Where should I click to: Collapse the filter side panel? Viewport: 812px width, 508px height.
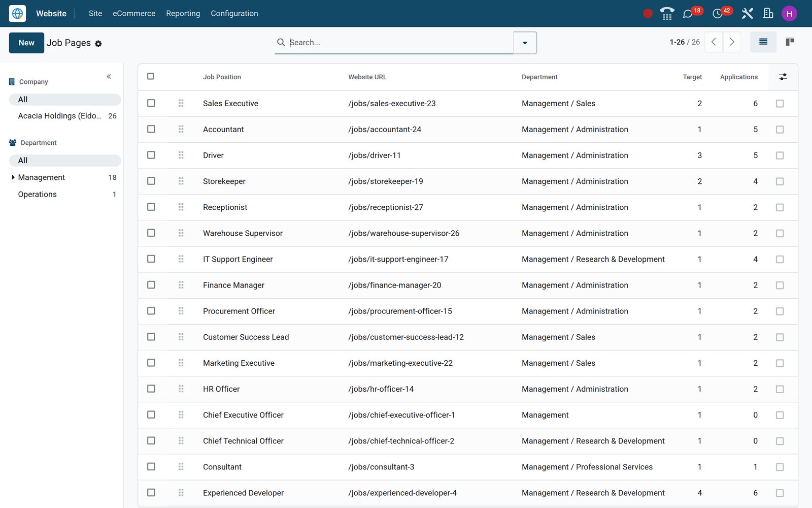109,77
